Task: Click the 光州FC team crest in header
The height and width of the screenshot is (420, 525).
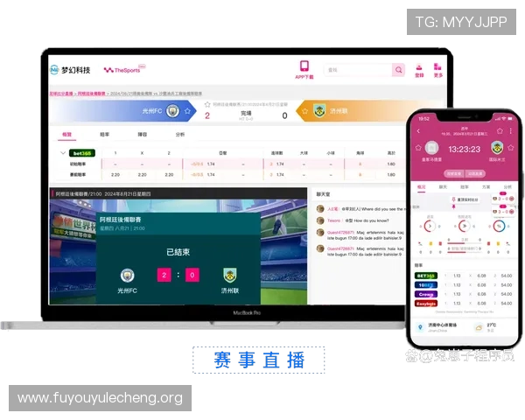Action: coord(173,111)
